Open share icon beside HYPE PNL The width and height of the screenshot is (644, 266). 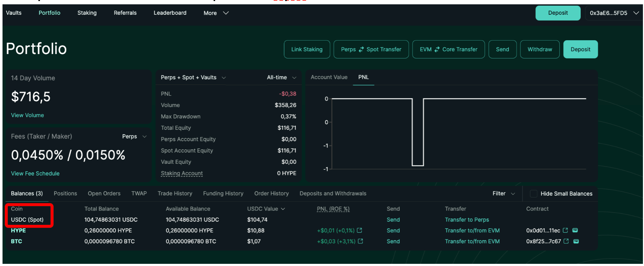[x=359, y=231]
